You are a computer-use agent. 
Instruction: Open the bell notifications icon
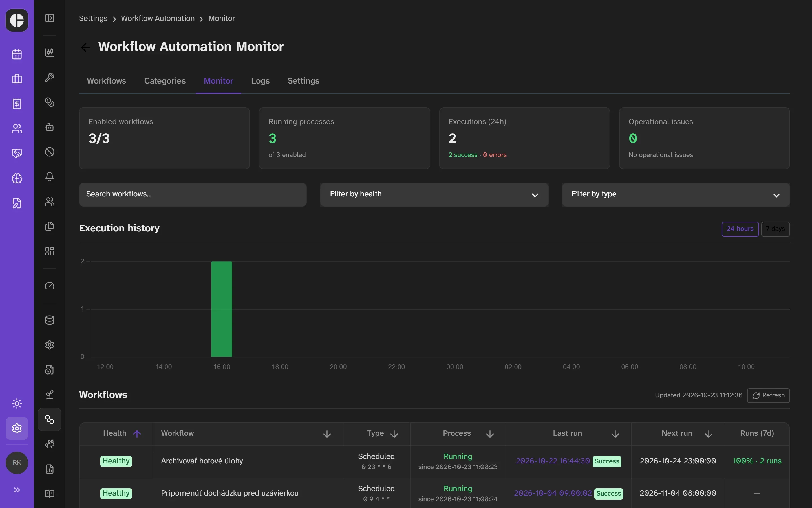[50, 177]
